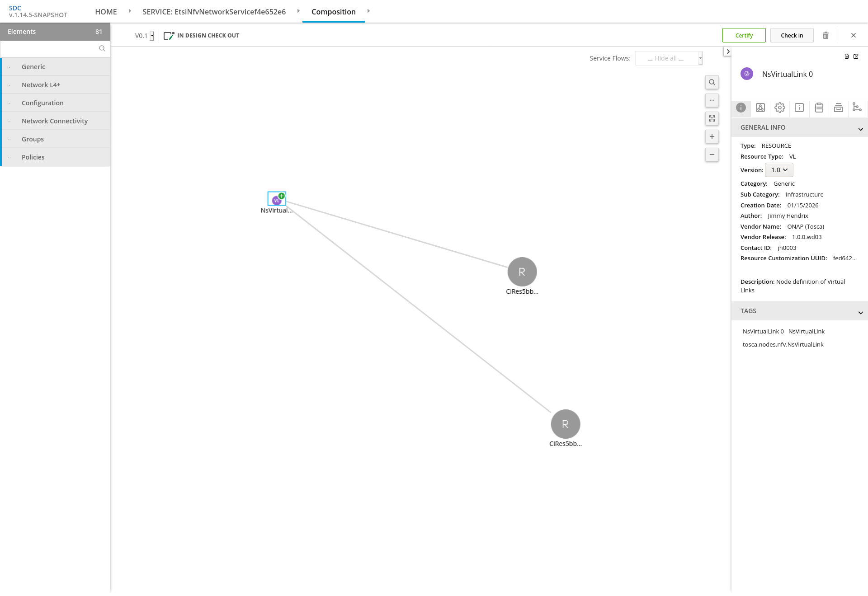Click the fit-to-screen expand icon on canvas
The image size is (868, 596).
click(712, 118)
